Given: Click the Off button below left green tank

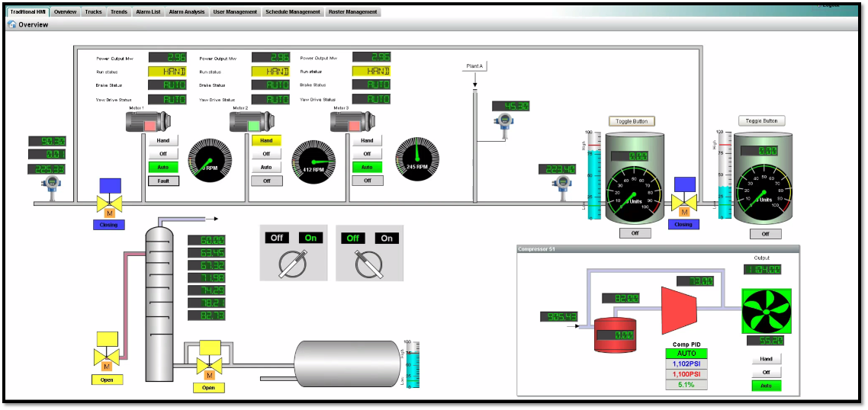Looking at the screenshot, I should point(635,233).
